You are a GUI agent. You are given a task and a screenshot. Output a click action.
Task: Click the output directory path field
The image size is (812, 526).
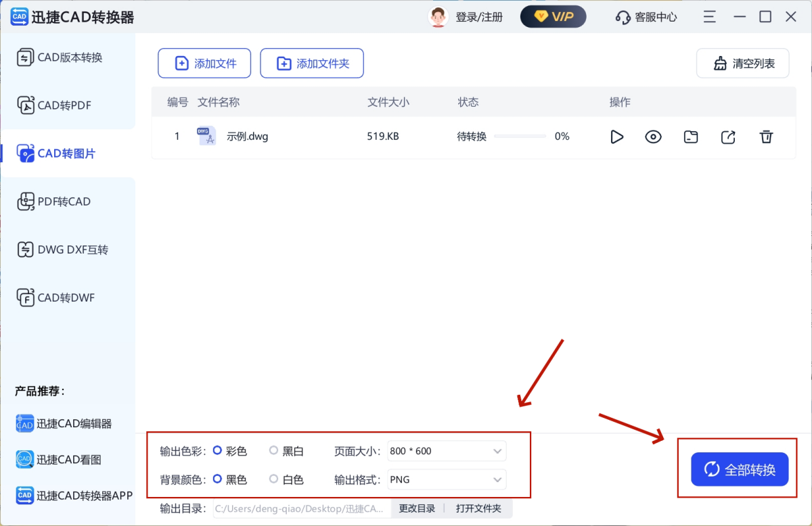pyautogui.click(x=302, y=508)
